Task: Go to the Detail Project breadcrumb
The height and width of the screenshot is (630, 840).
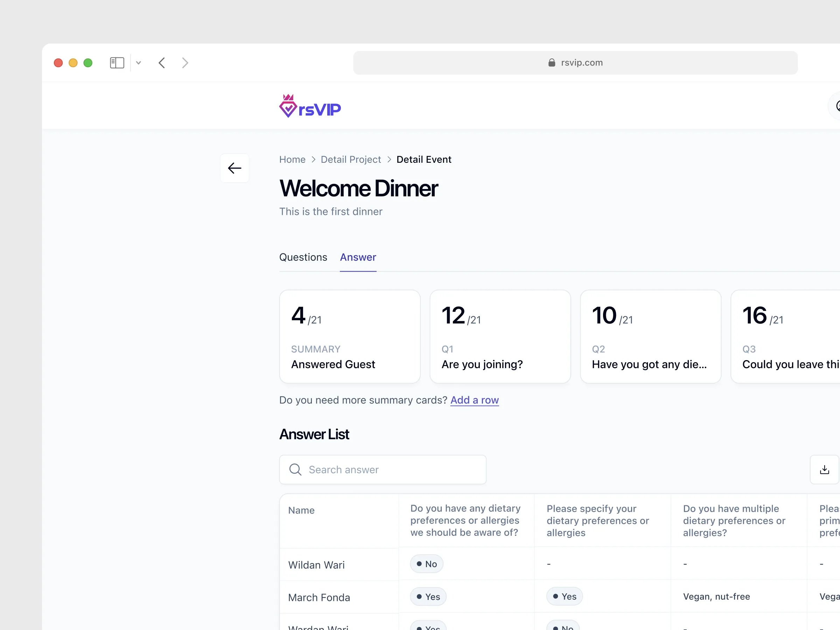Action: tap(350, 160)
